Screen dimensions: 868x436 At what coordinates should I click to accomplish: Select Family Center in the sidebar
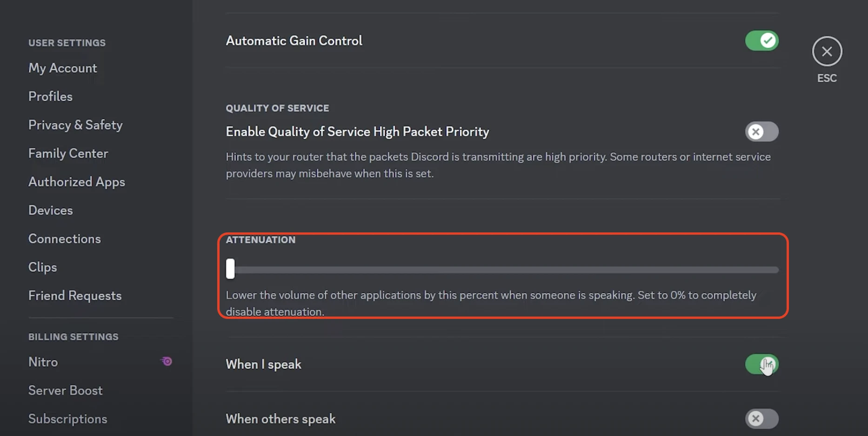tap(68, 153)
